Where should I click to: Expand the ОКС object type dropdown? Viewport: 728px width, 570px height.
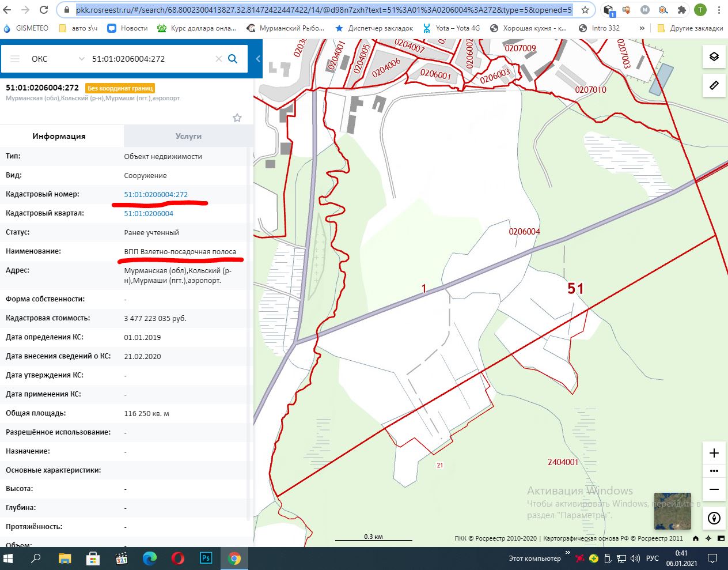click(81, 59)
